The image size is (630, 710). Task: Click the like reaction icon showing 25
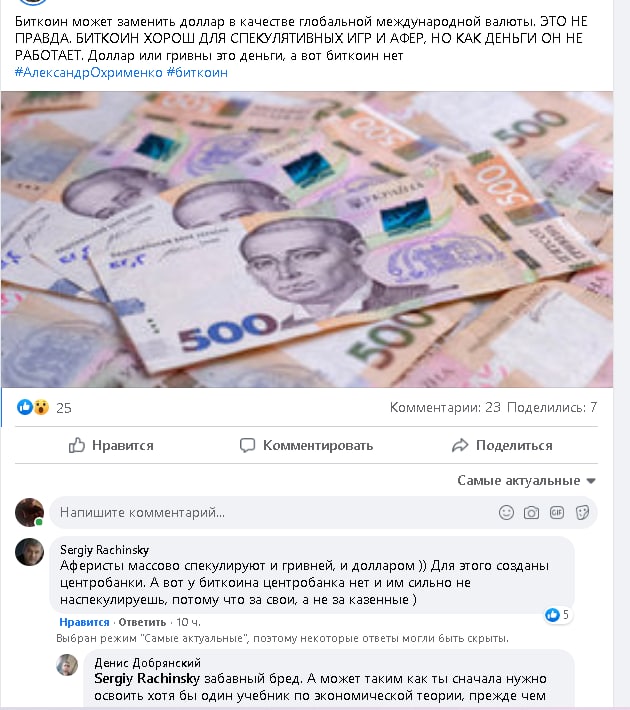click(x=24, y=408)
